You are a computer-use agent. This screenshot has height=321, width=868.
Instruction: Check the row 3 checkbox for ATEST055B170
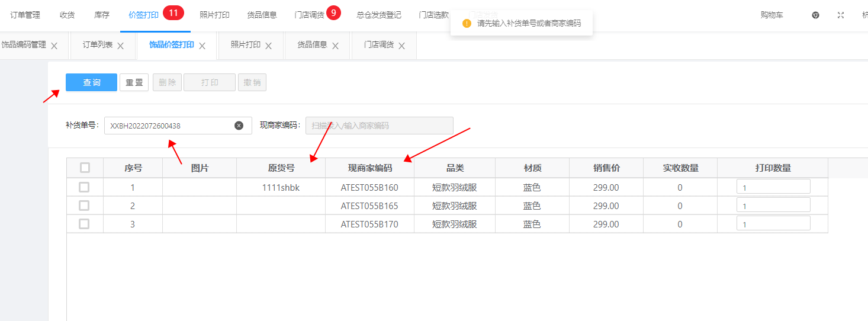tap(84, 224)
